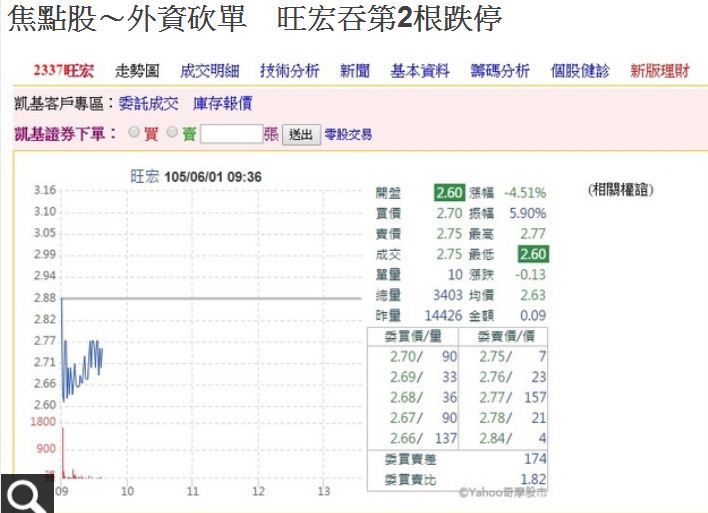Switch to the 籌碼分析 tab
Image resolution: width=708 pixels, height=513 pixels.
point(500,71)
